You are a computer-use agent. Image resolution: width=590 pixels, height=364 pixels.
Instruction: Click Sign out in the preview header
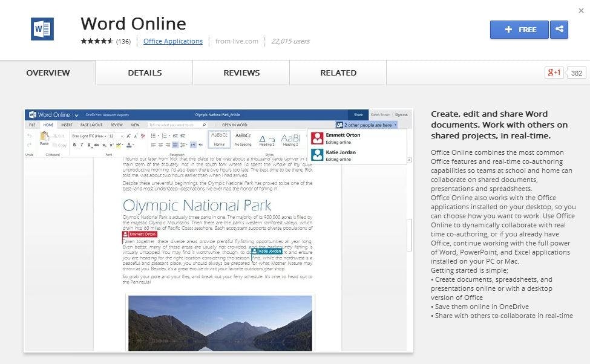(401, 115)
